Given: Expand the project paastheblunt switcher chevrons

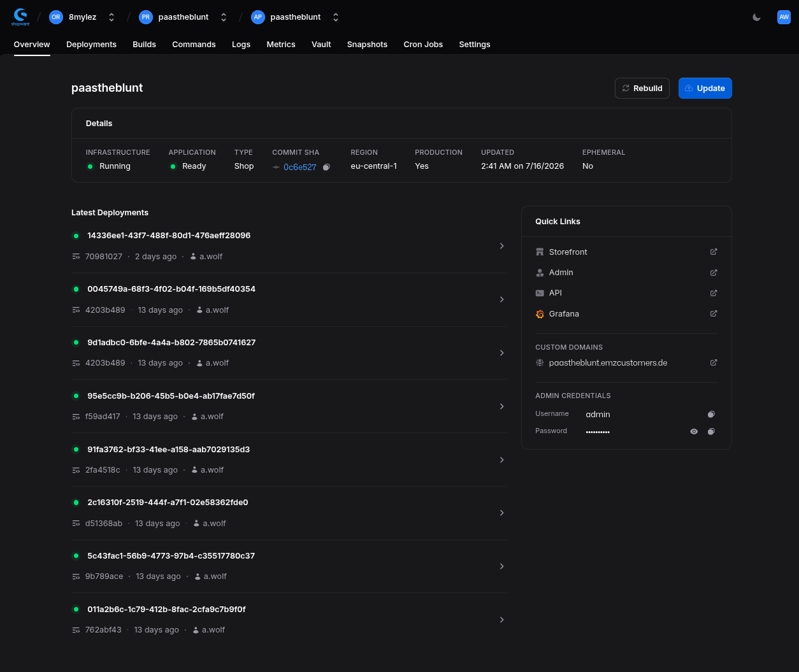Looking at the screenshot, I should coord(224,17).
